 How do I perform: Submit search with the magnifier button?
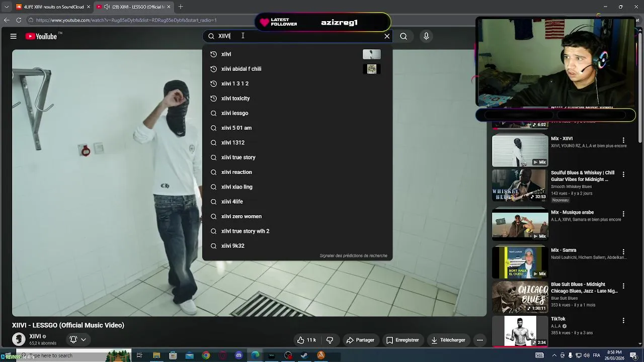pos(404,36)
